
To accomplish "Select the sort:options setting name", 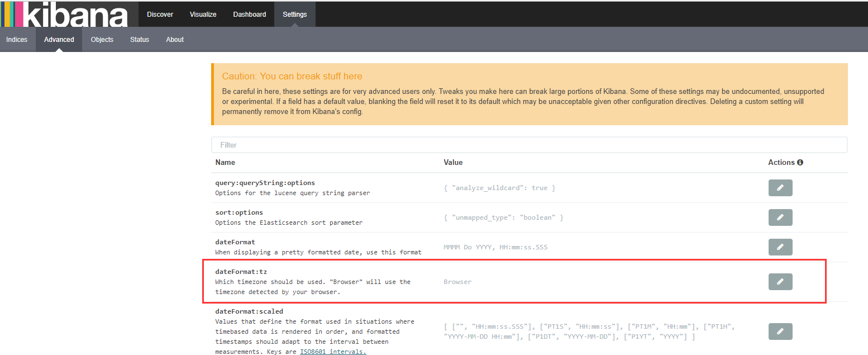I will pyautogui.click(x=239, y=212).
